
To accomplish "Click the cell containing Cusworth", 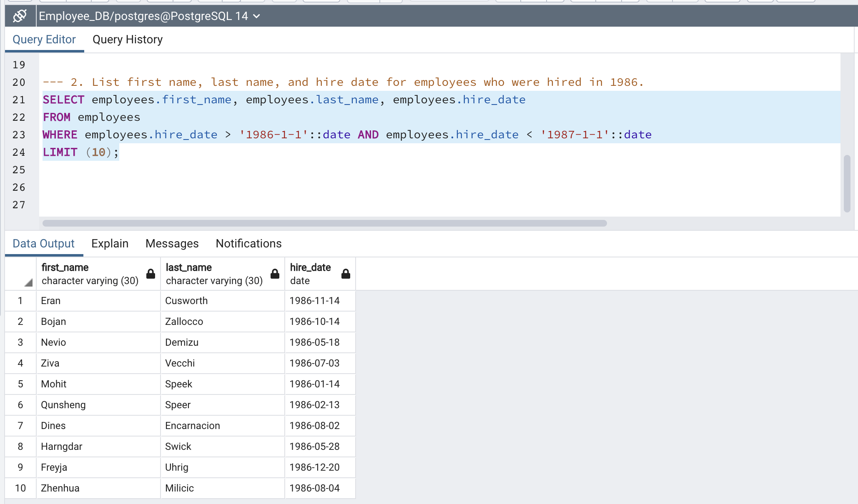I will (186, 301).
